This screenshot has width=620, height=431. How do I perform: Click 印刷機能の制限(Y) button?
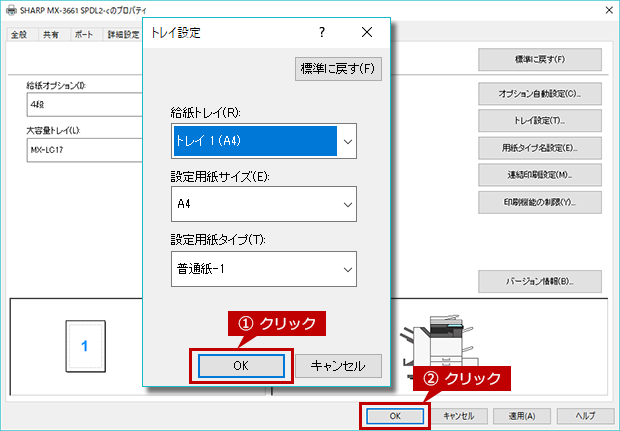pos(540,202)
